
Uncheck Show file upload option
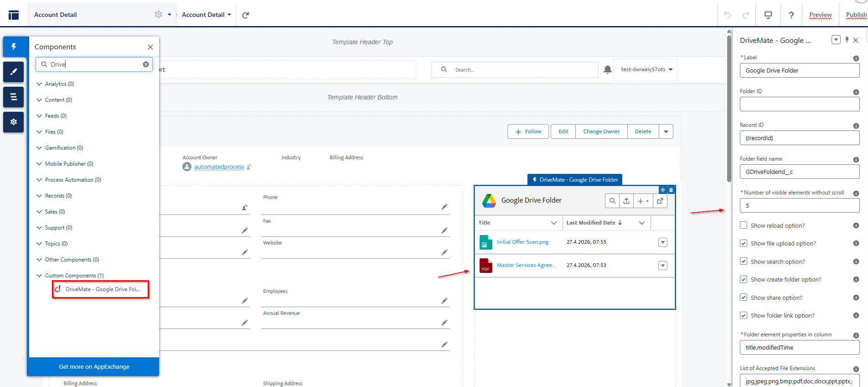pos(744,243)
